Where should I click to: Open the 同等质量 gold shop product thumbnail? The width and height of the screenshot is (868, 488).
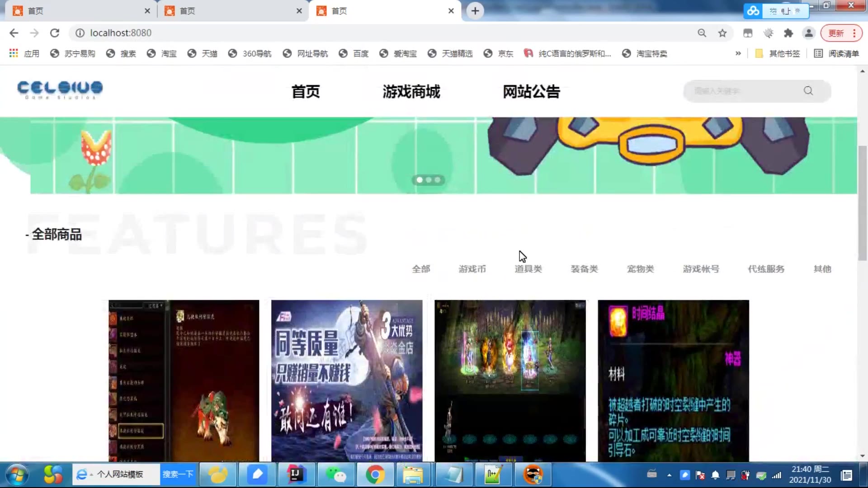[x=347, y=380]
